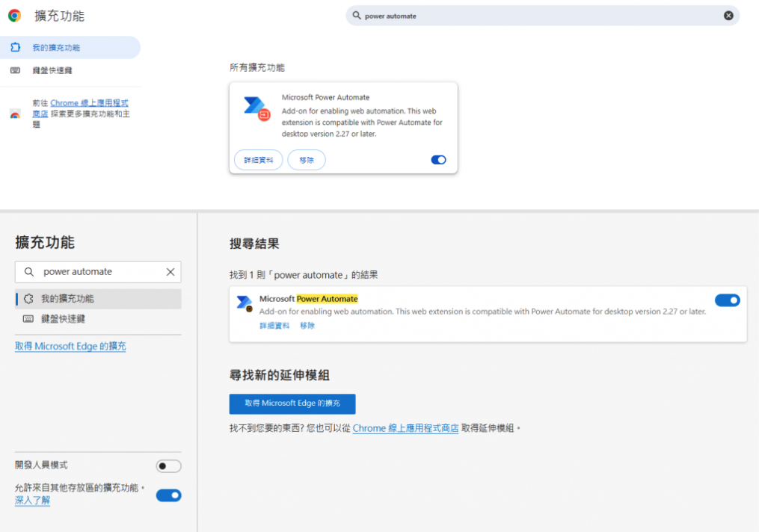Focus the Chrome extensions search field
This screenshot has height=532, width=759.
click(x=542, y=16)
